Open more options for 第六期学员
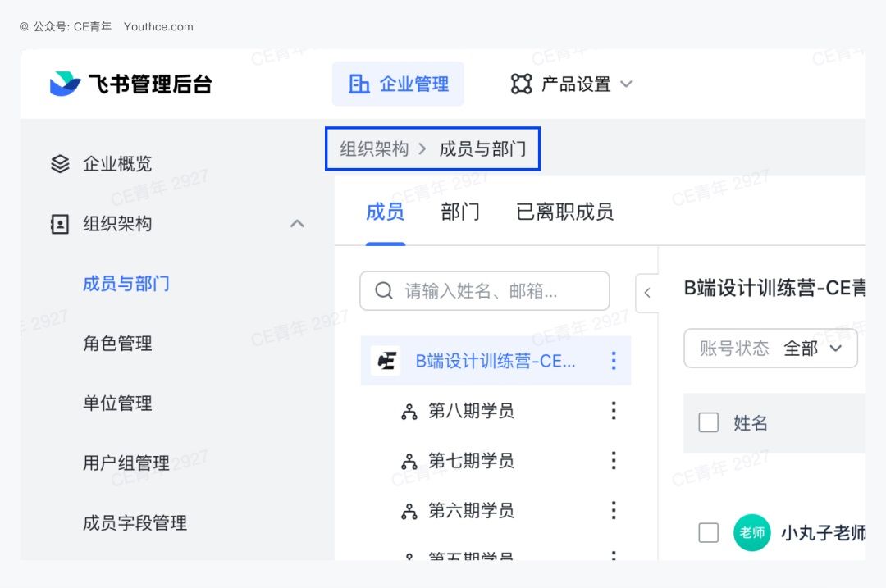The width and height of the screenshot is (886, 588). 614,510
